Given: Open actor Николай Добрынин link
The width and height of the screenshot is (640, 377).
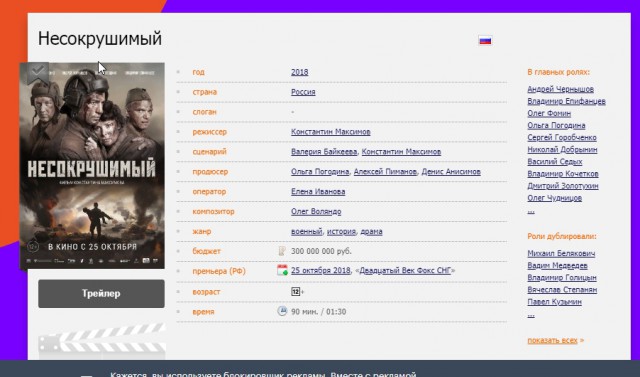Looking at the screenshot, I should (562, 150).
